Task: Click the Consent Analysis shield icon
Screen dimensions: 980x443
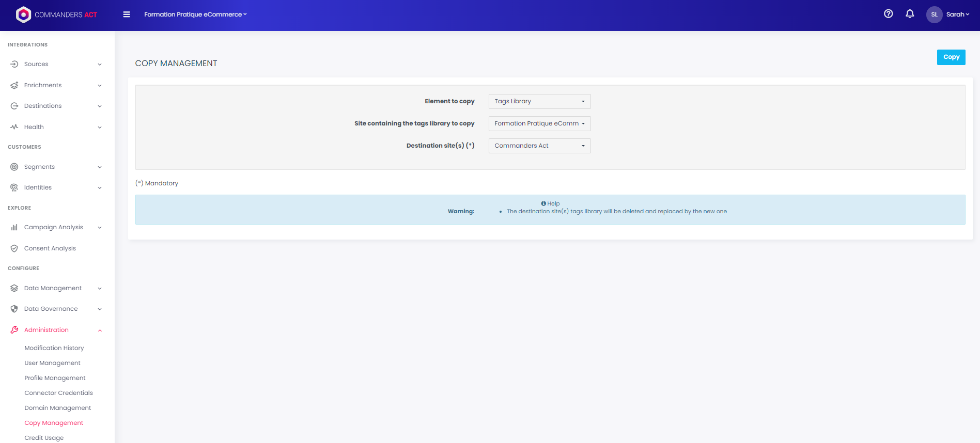Action: (x=14, y=248)
